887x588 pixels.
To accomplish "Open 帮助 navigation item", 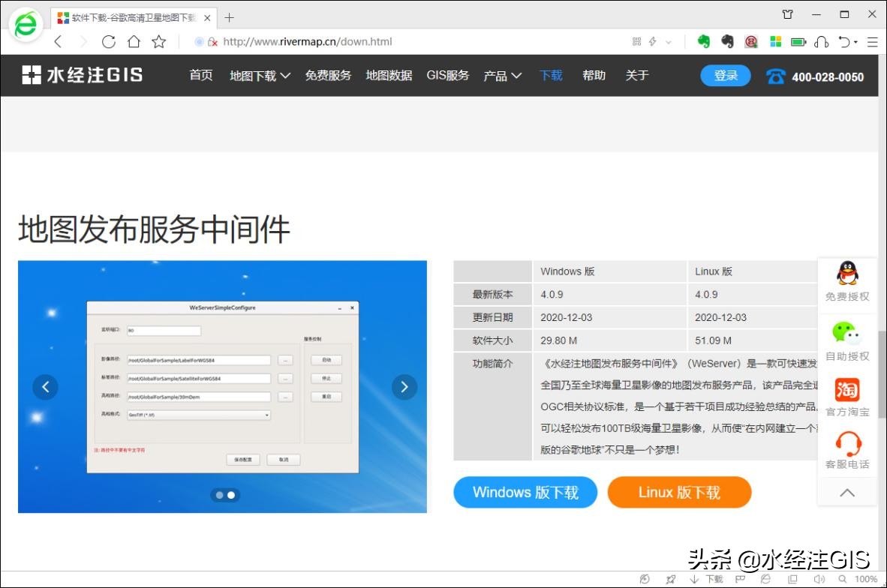I will (594, 75).
